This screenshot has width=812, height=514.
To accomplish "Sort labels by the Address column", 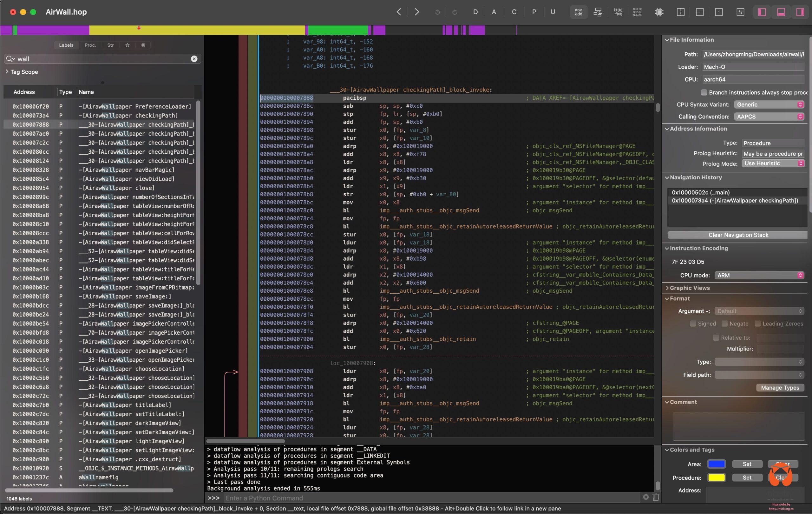I will click(x=24, y=92).
